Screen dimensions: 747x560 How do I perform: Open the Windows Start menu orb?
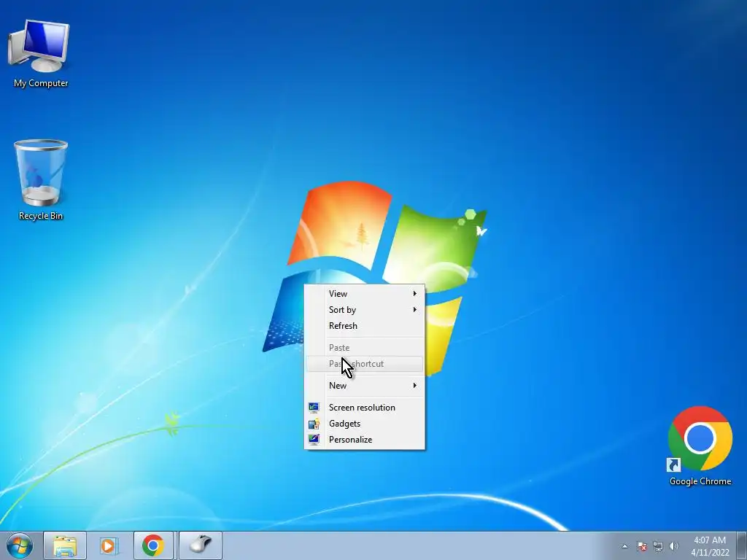(20, 545)
